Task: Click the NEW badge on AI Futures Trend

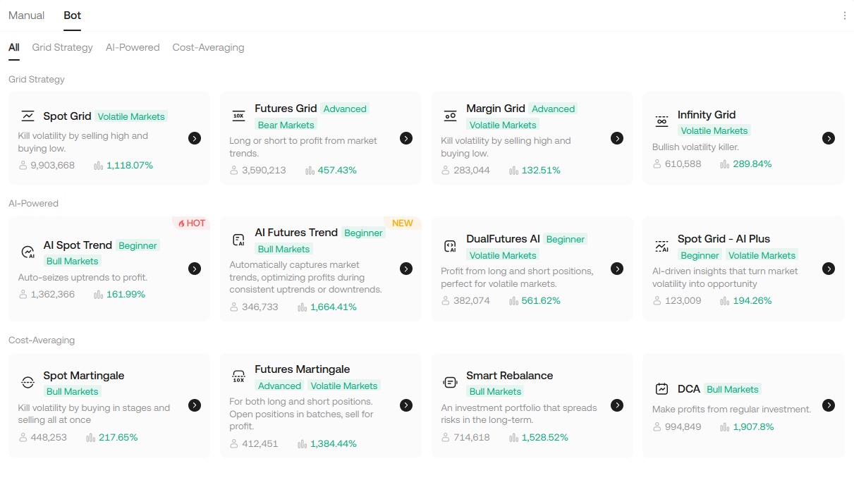Action: point(402,223)
